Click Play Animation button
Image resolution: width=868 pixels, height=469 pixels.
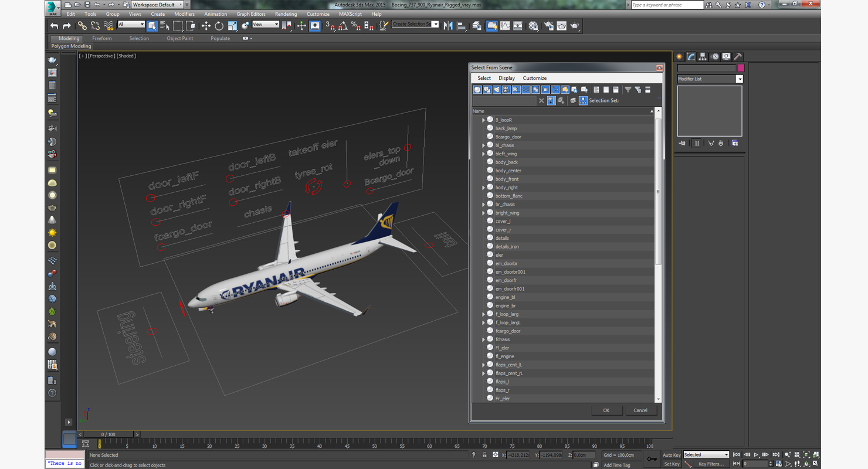[757, 455]
